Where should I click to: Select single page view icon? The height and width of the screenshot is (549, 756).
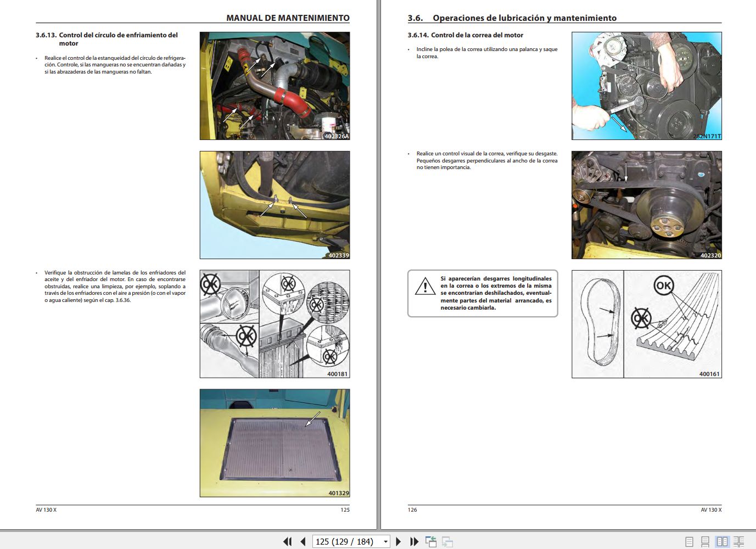(689, 541)
